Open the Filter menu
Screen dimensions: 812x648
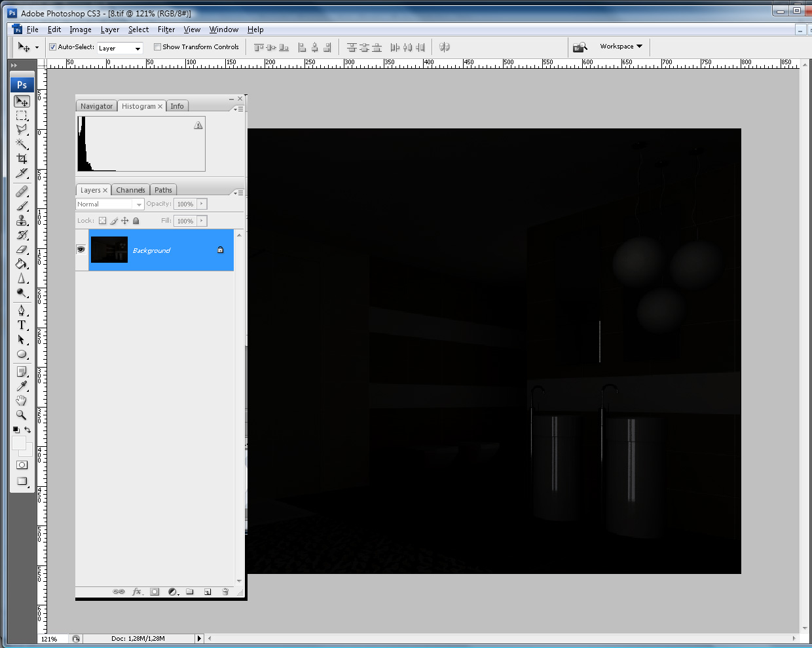click(166, 29)
